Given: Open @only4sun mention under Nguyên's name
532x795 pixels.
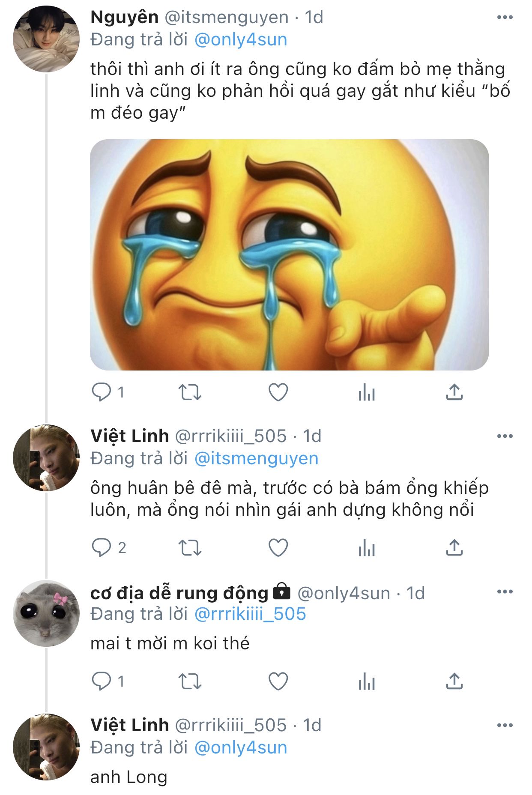Looking at the screenshot, I should coord(241,40).
